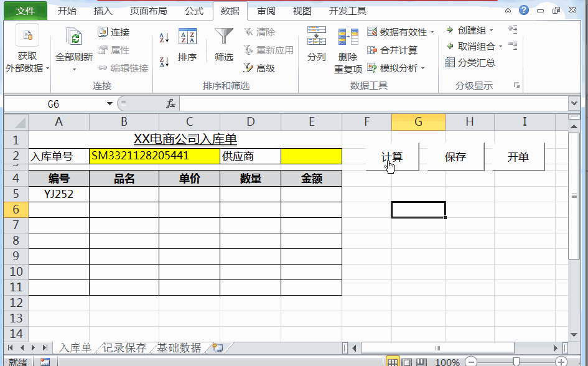Switch to Normal view
588x366 pixels.
click(393, 362)
